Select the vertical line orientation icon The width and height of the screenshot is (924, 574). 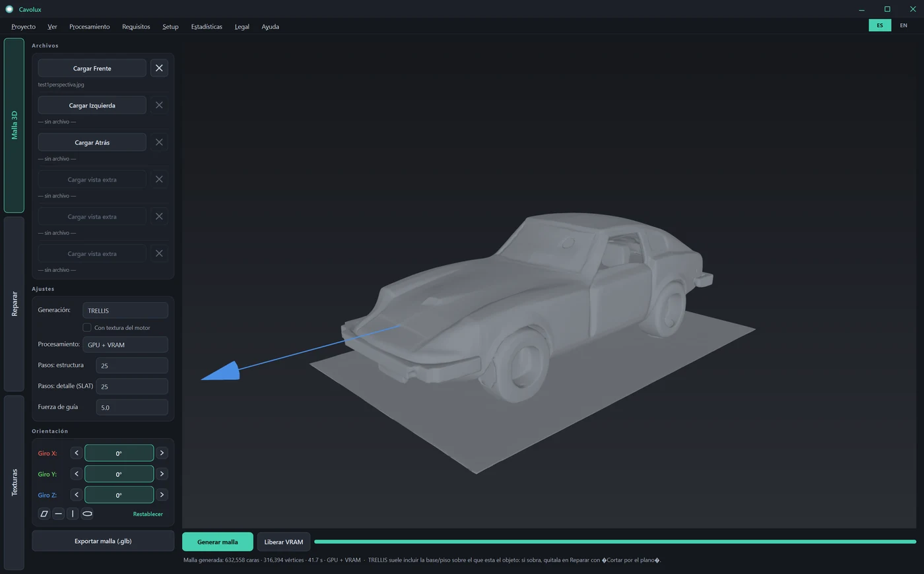pyautogui.click(x=73, y=513)
